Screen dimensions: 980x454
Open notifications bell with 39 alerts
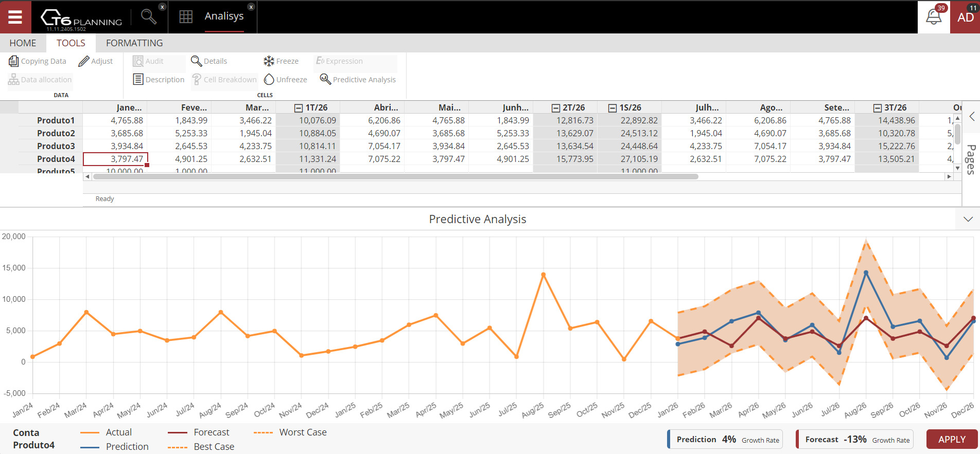[934, 17]
